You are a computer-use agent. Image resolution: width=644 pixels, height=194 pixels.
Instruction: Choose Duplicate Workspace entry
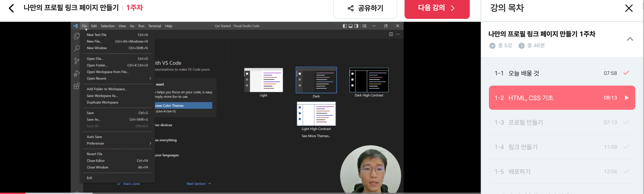pos(117,102)
